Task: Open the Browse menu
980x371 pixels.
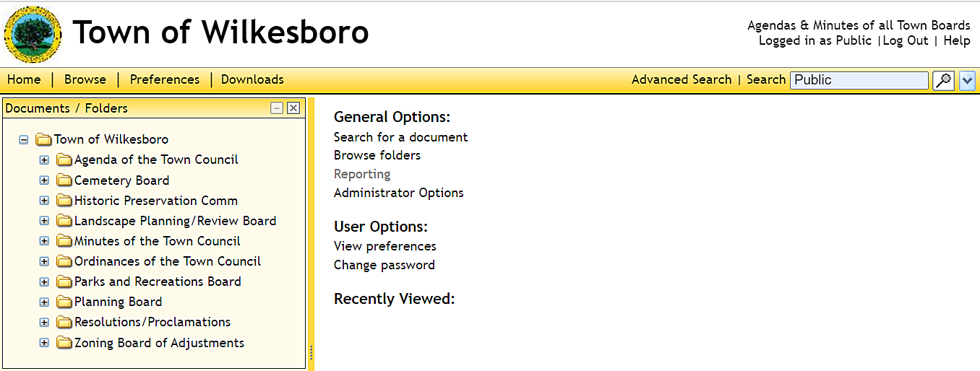Action: 85,79
